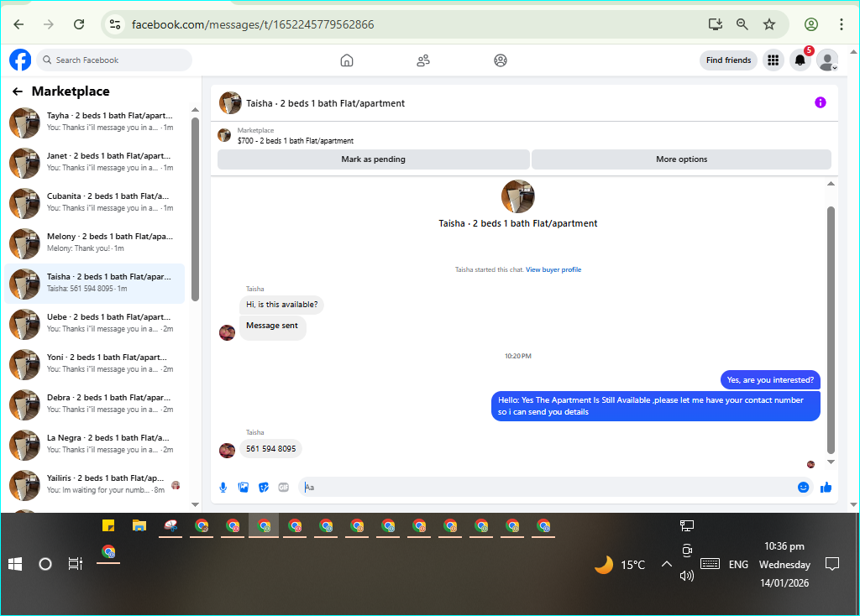Send a thumbs-up like
Viewport: 860px width, 616px height.
pyautogui.click(x=826, y=488)
